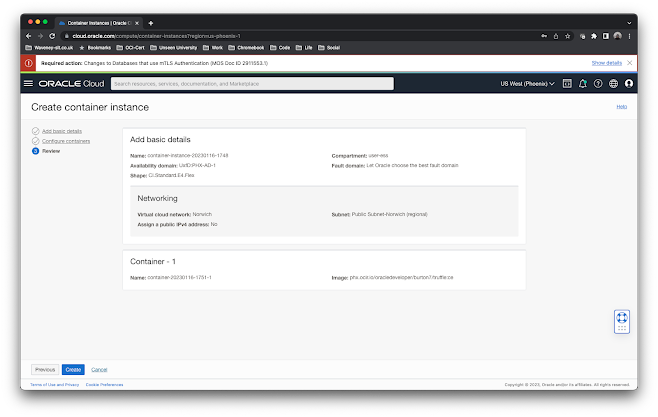Screen dimensions: 658x417
Task: Click Show details in the alert banner
Action: tap(606, 63)
